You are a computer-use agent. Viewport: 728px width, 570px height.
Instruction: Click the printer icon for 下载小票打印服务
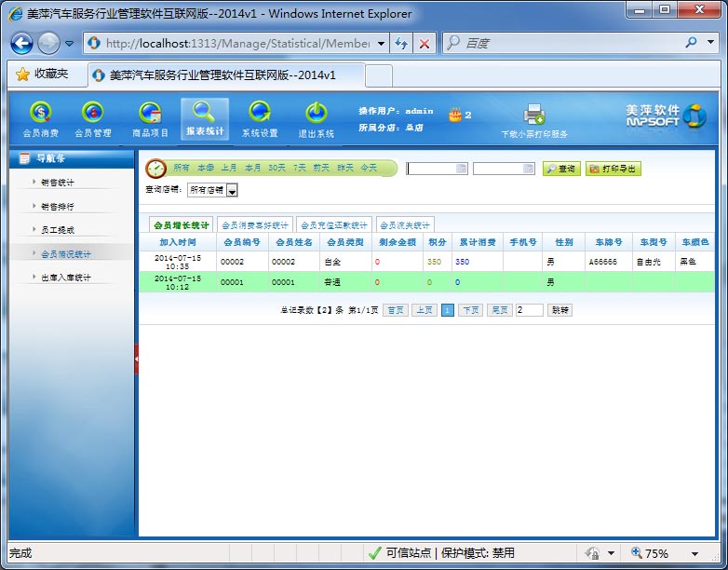point(533,115)
